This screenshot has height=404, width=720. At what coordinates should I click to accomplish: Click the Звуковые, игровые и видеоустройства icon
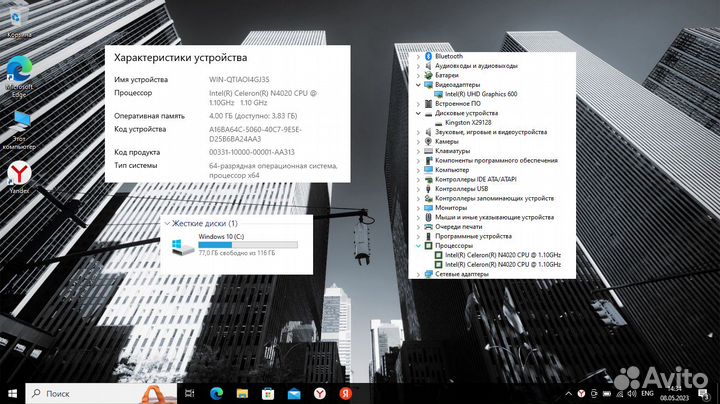coord(428,132)
